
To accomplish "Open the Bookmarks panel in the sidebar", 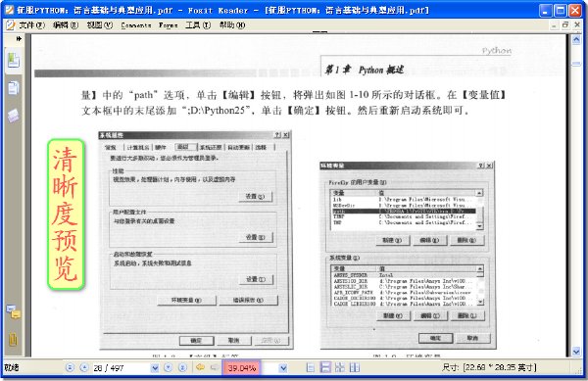I will 14,61.
